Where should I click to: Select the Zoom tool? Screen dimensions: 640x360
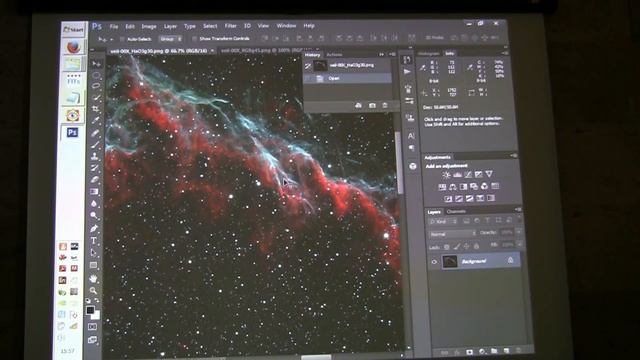(x=93, y=291)
